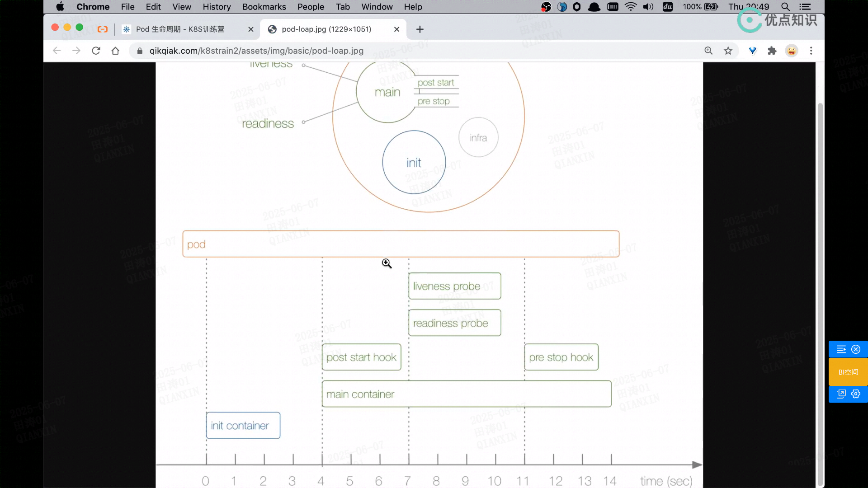Open Spotlight search in the menu bar
The height and width of the screenshot is (488, 868).
(x=786, y=7)
